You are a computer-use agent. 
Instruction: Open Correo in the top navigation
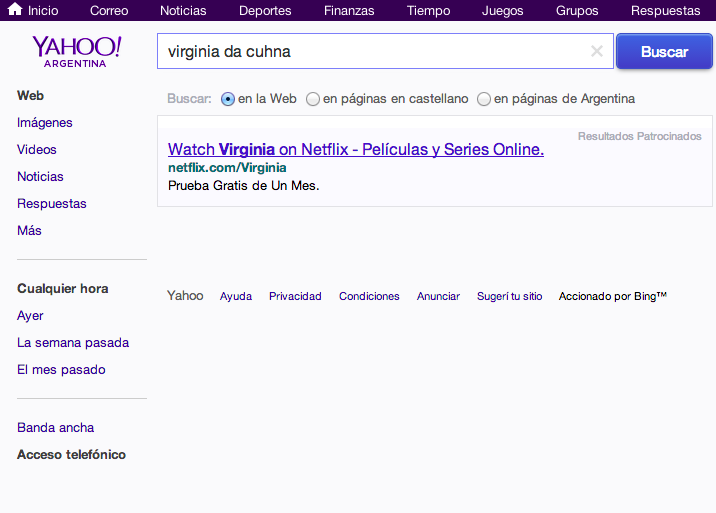click(x=109, y=11)
